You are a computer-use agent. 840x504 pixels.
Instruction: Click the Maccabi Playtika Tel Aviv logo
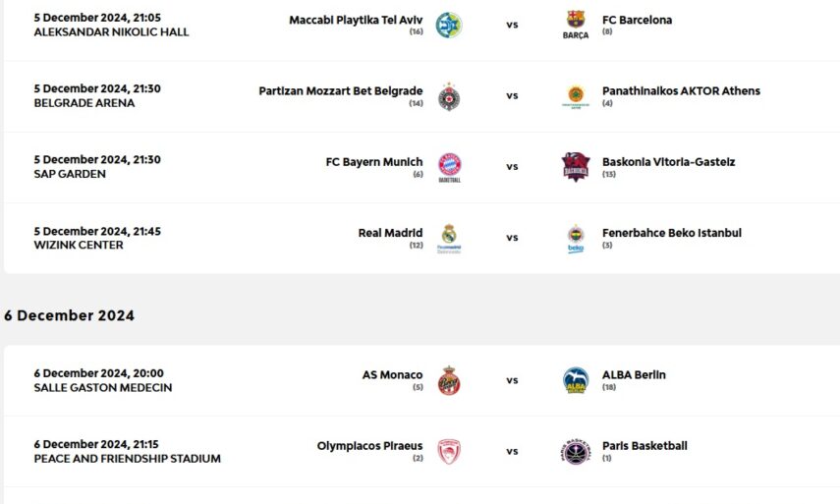coord(449,25)
